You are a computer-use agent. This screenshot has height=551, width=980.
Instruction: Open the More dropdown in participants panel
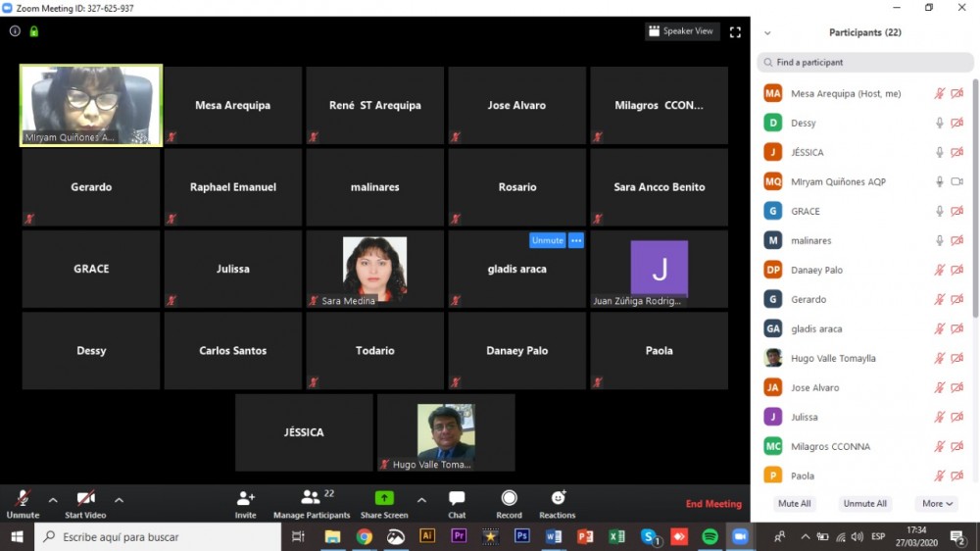click(937, 504)
